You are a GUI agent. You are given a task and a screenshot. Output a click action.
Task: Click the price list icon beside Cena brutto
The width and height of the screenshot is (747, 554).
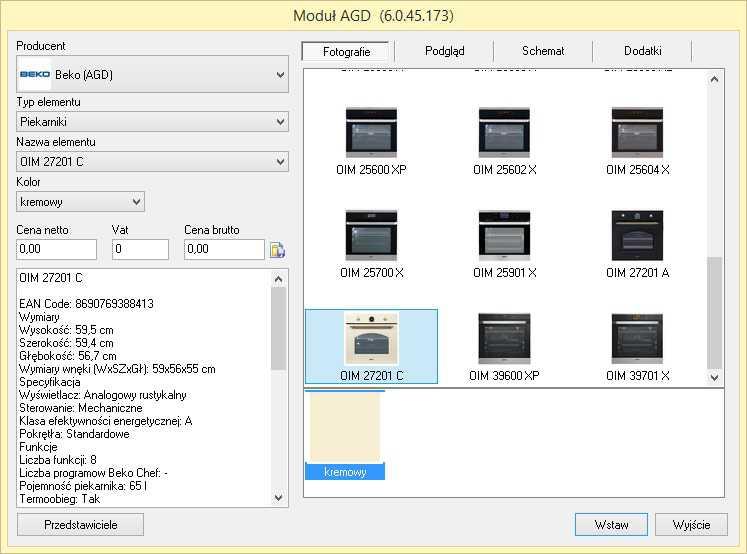click(277, 250)
